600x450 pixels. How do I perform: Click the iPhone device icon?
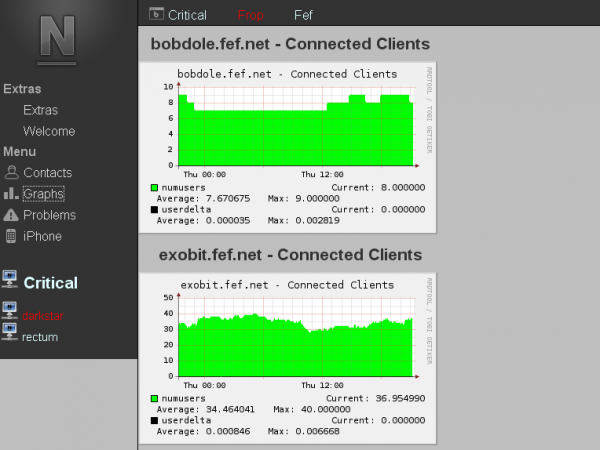pos(11,236)
